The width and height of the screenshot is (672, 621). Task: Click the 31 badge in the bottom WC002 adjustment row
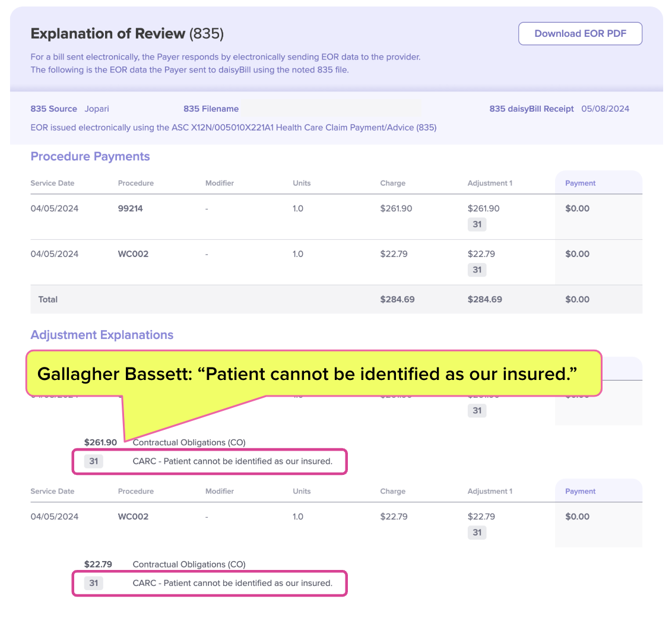[477, 533]
